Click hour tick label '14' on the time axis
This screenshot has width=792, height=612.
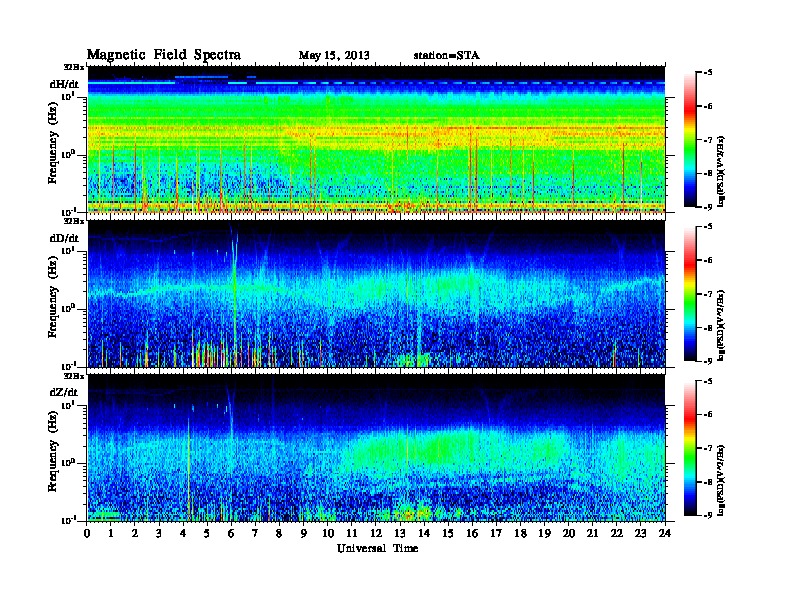tap(424, 534)
